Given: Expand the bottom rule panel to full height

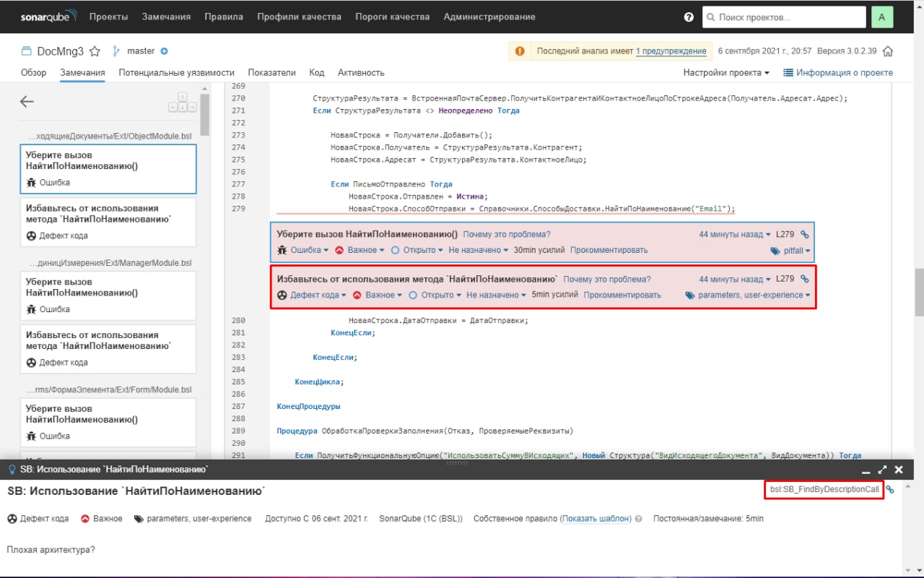Looking at the screenshot, I should (x=882, y=470).
